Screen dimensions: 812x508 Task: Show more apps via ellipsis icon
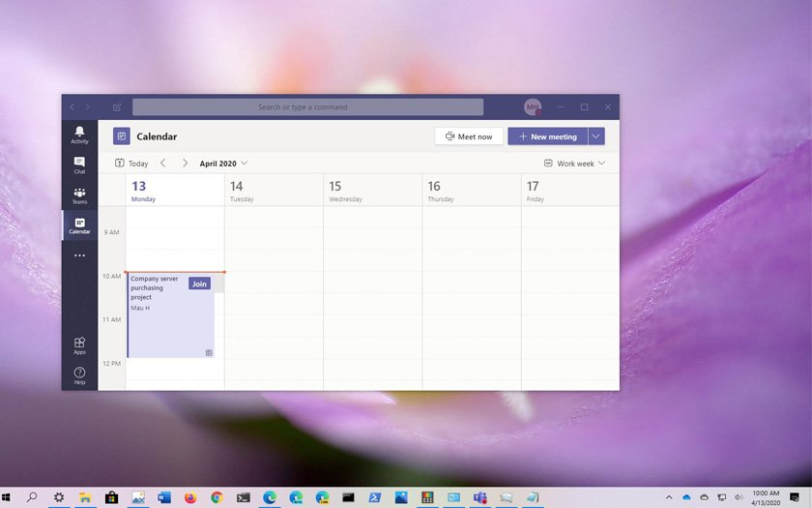click(x=79, y=256)
